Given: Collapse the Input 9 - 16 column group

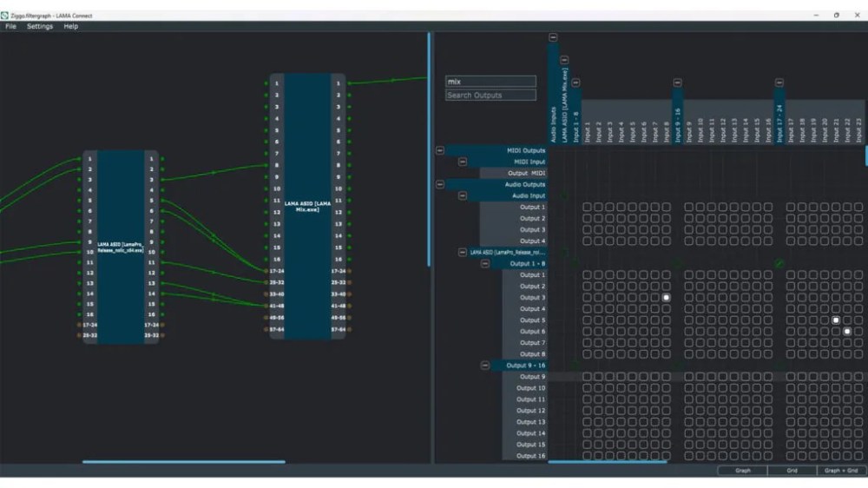Looking at the screenshot, I should [x=677, y=82].
